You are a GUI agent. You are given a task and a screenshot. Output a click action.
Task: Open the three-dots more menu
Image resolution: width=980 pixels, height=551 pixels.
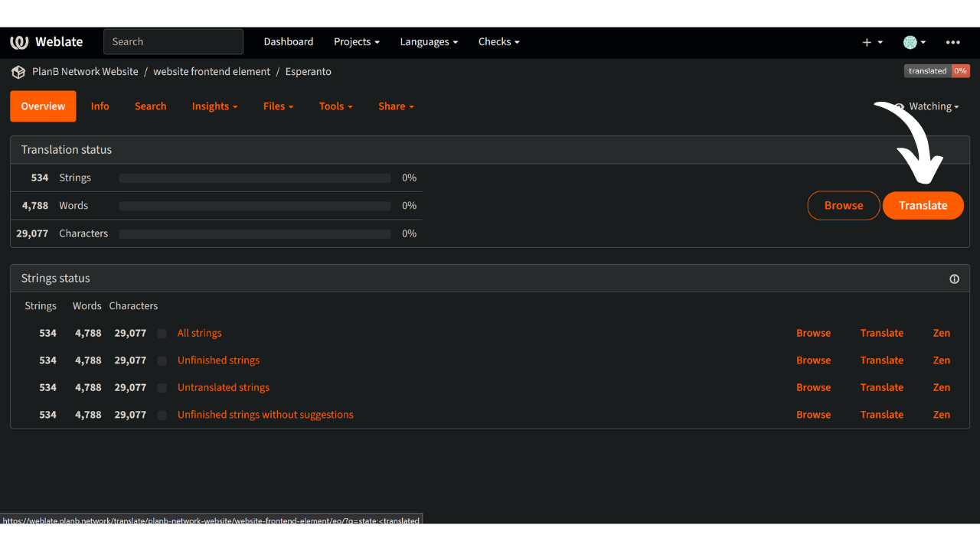coord(952,42)
